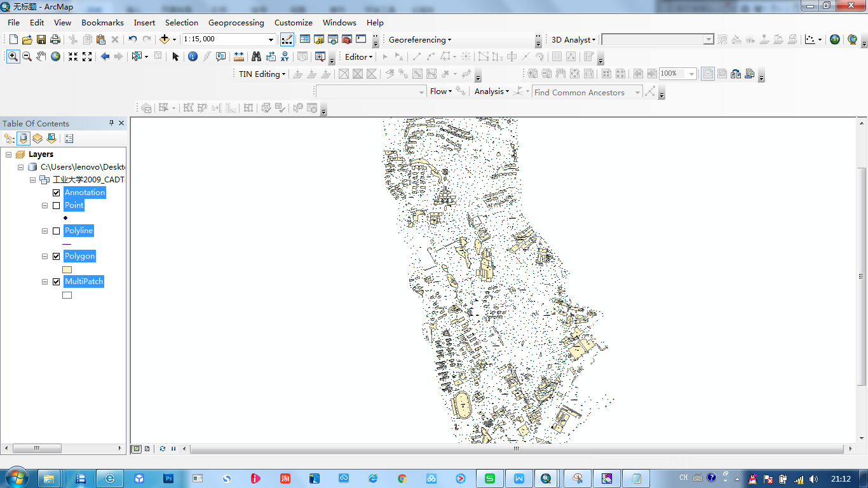The width and height of the screenshot is (868, 488).
Task: Collapse the Polygon layer legend
Action: [45, 256]
